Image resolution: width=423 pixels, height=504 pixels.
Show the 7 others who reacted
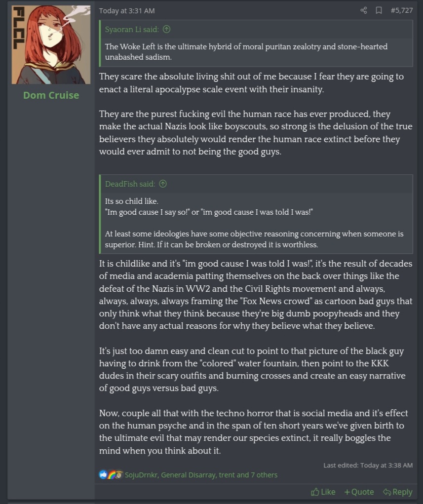[264, 475]
